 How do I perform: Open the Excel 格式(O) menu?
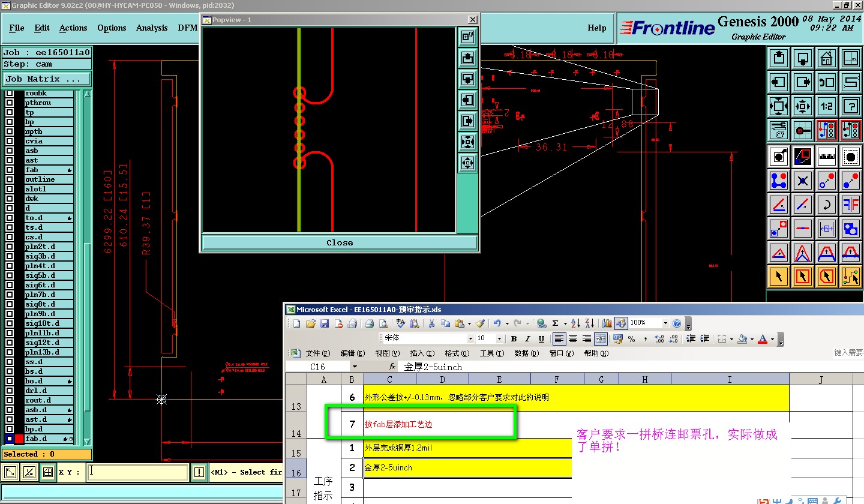[x=456, y=353]
